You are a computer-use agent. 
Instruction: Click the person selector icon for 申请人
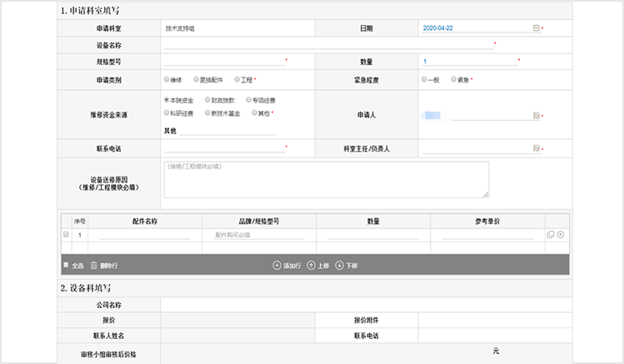pyautogui.click(x=536, y=116)
